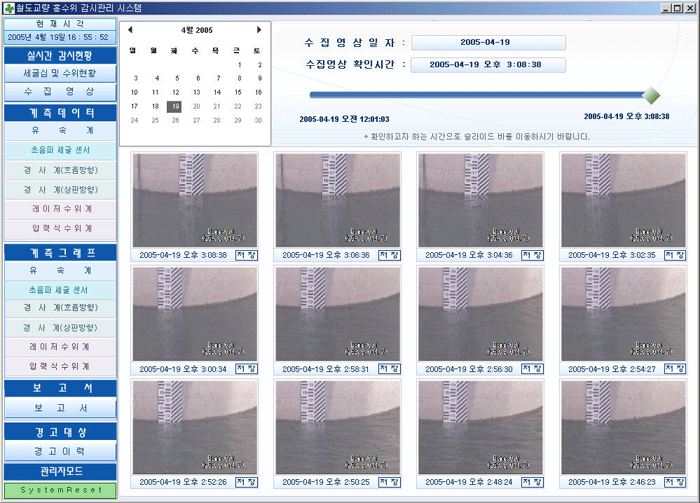Image resolution: width=700 pixels, height=503 pixels.
Task: Select 초음파 세굴 센서 under 계측데이터
Action: click(59, 150)
